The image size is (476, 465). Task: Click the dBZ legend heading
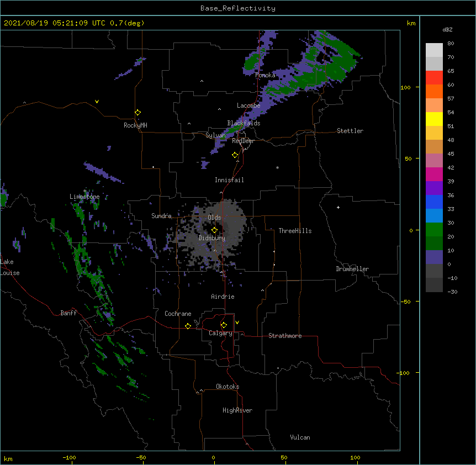tap(447, 29)
